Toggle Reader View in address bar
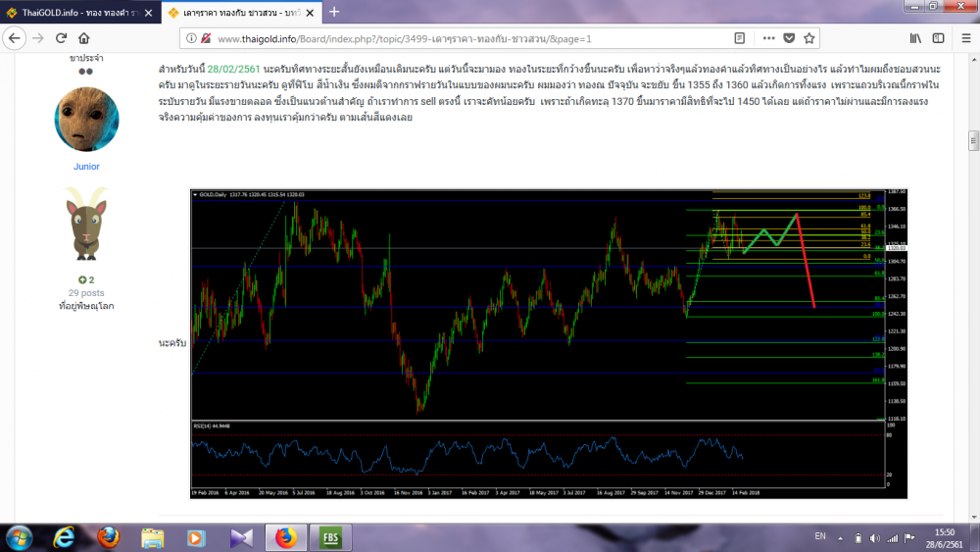This screenshot has height=552, width=980. [x=740, y=38]
